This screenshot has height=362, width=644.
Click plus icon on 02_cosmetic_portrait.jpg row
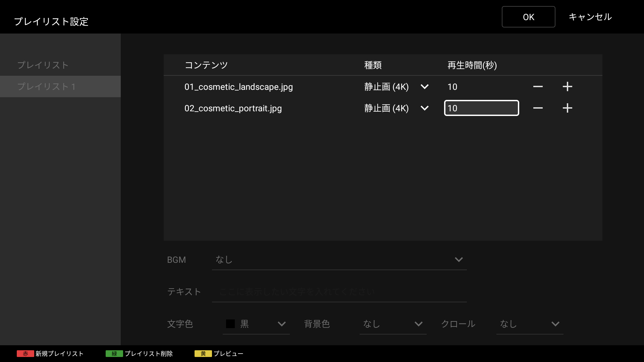point(567,108)
